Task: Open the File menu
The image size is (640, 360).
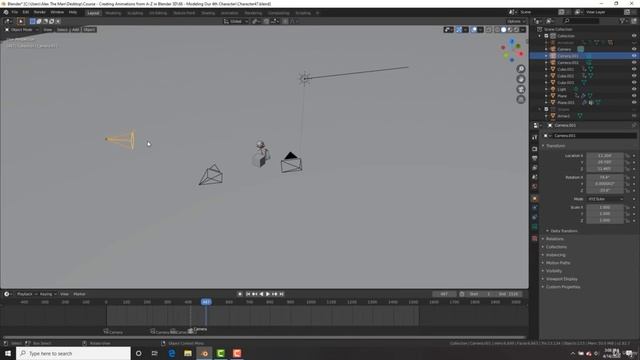Action: click(15, 12)
